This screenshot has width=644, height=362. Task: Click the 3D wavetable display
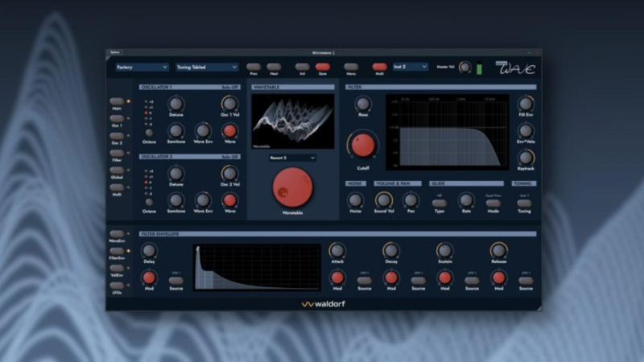(293, 121)
